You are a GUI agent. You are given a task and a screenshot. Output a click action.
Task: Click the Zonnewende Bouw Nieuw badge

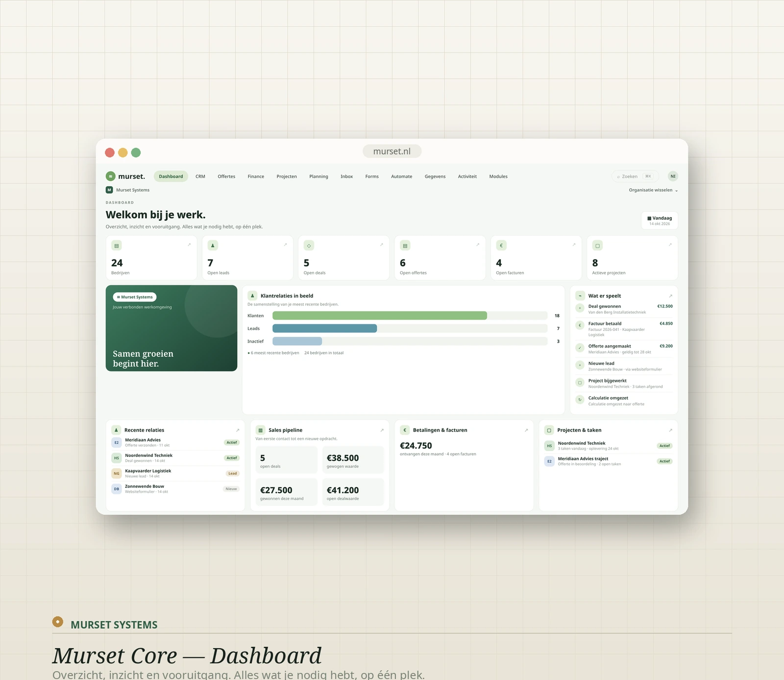click(231, 489)
